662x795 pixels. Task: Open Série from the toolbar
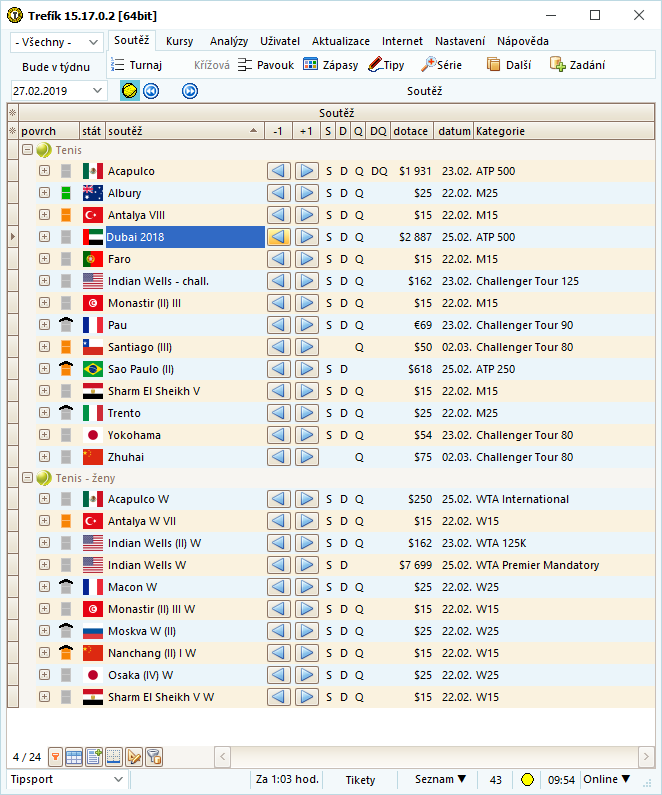pos(443,65)
